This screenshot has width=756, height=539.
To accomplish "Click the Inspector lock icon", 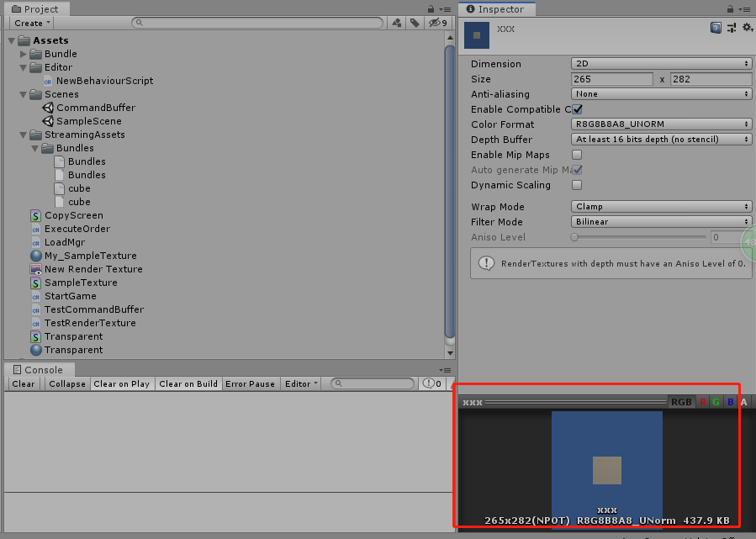I will click(728, 8).
